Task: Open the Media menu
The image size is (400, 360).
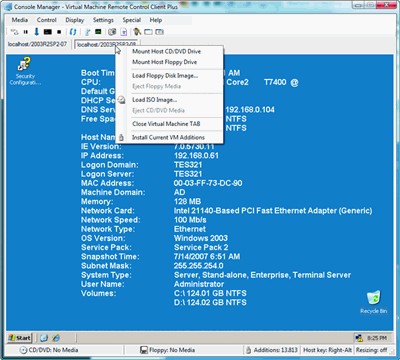Action: coord(20,20)
